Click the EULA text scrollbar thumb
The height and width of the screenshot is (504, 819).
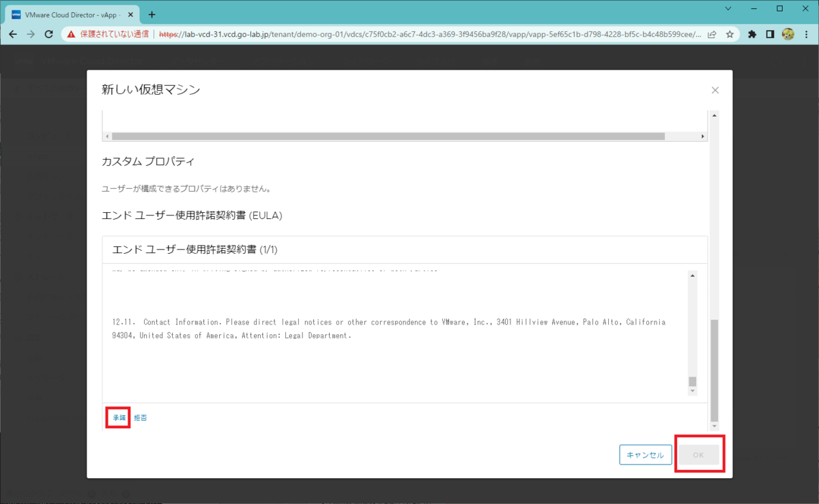pos(693,381)
